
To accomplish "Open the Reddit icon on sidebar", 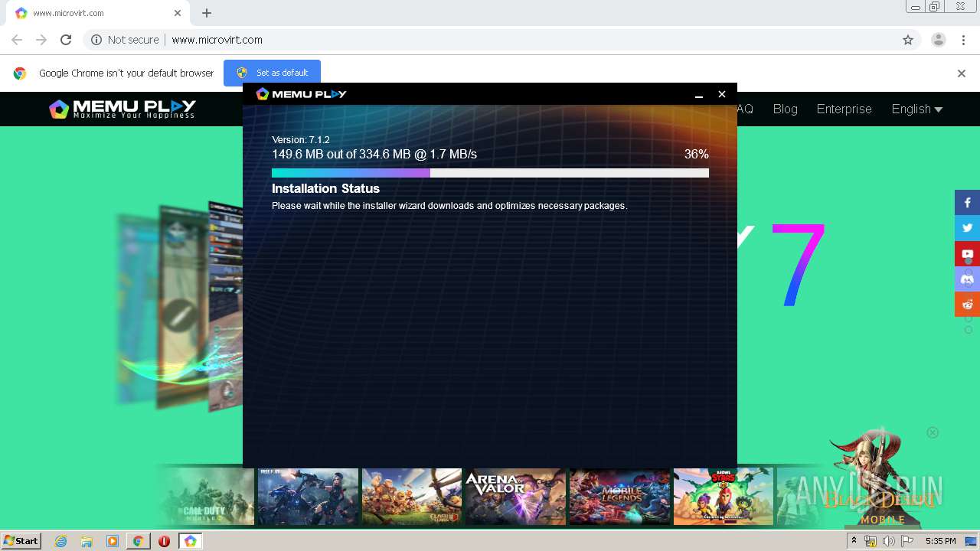I will tap(967, 305).
